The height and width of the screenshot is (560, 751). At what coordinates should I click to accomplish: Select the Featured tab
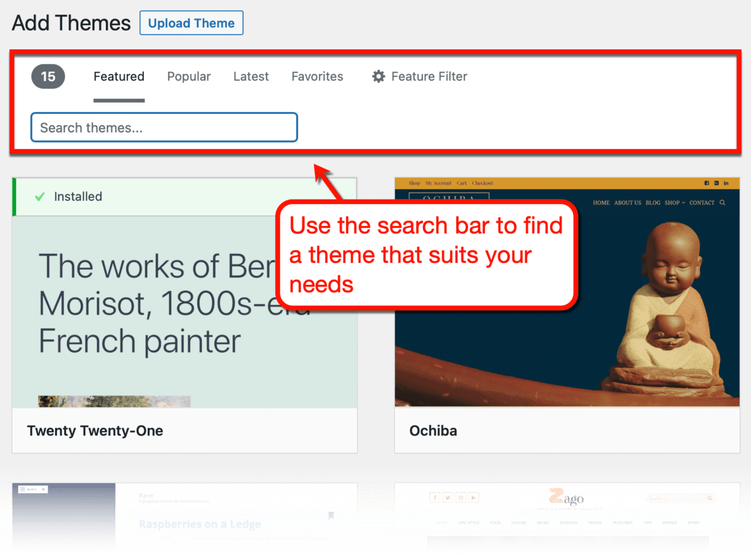coord(118,76)
